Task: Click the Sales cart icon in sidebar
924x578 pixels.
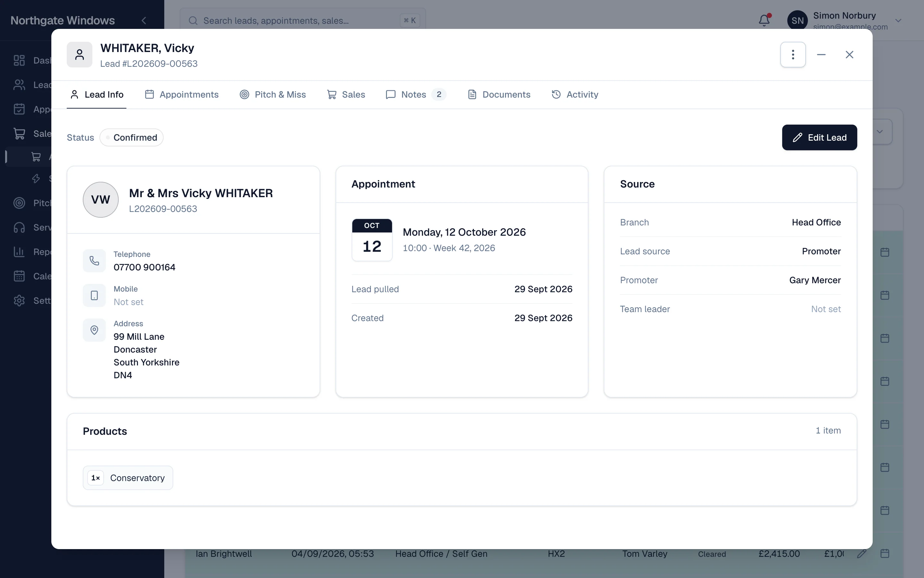Action: pyautogui.click(x=19, y=134)
